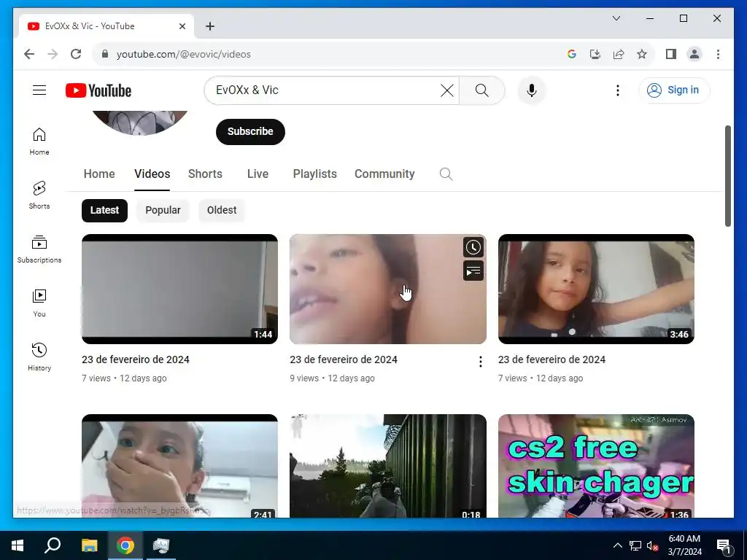The image size is (747, 560).
Task: Clear the search box with X icon
Action: (447, 90)
